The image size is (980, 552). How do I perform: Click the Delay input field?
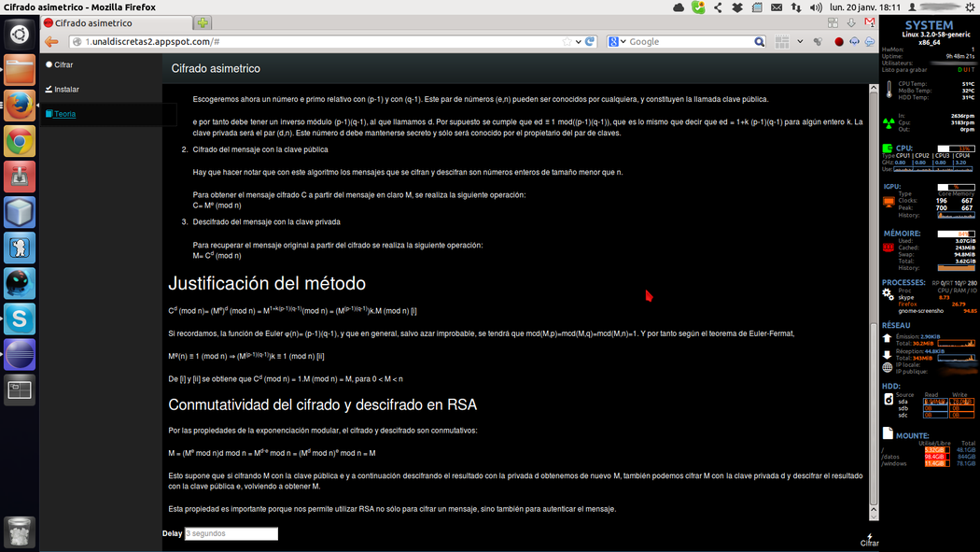(x=231, y=534)
